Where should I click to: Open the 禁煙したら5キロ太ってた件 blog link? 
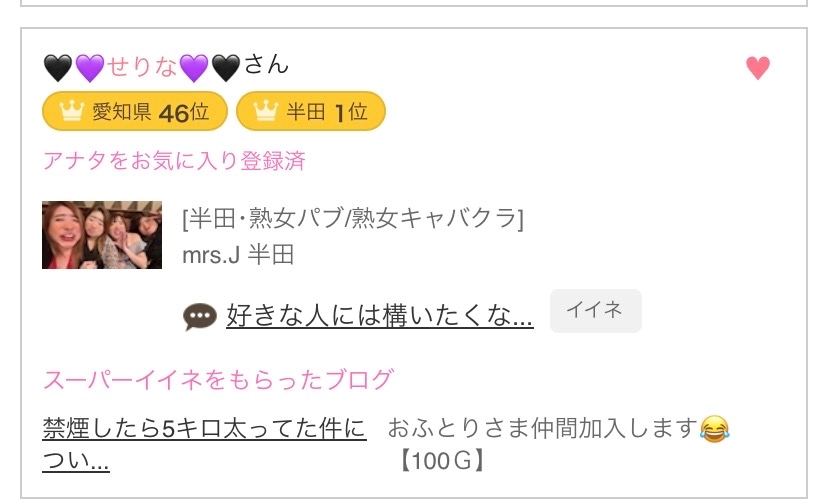204,430
